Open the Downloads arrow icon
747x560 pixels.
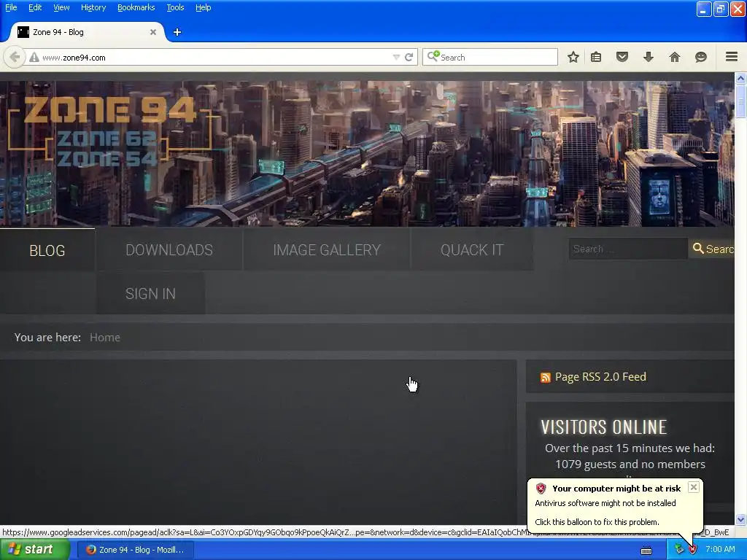pyautogui.click(x=649, y=57)
